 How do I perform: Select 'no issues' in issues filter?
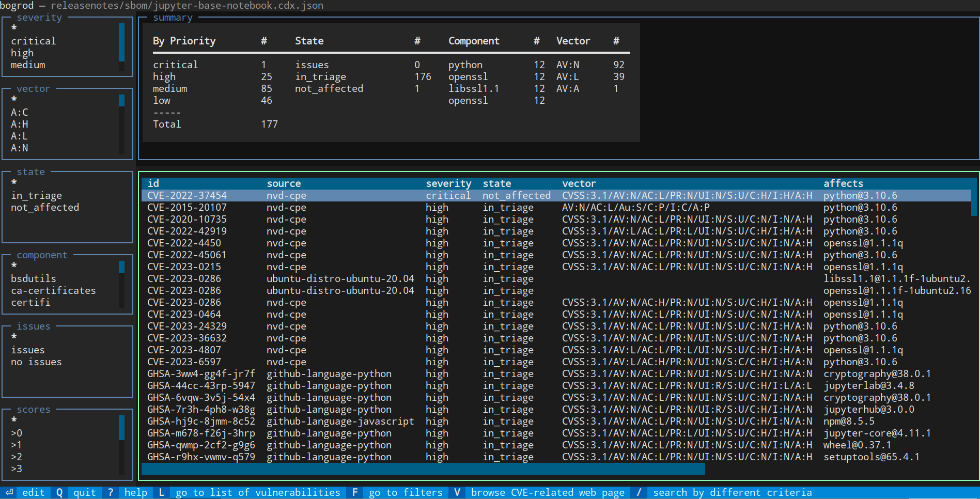pos(36,362)
